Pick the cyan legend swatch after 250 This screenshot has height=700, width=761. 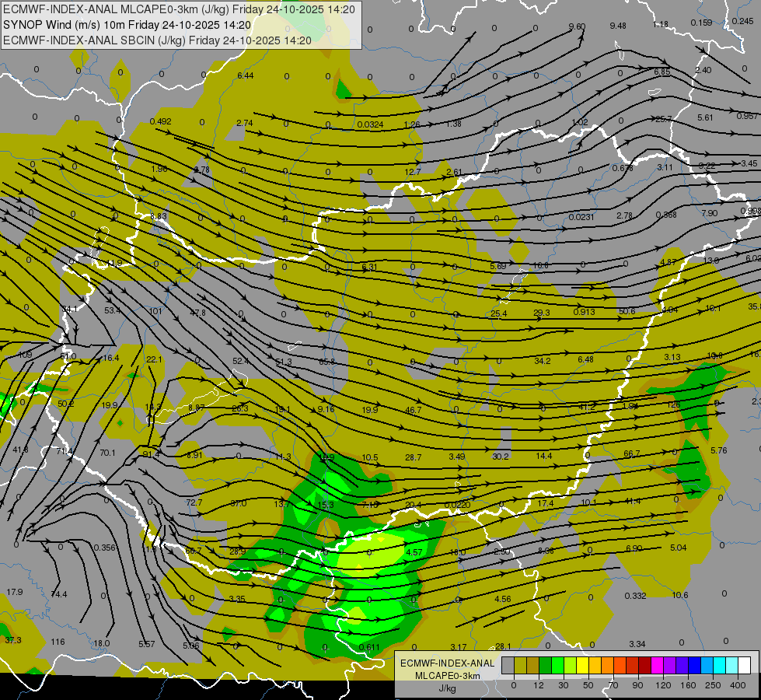(719, 665)
